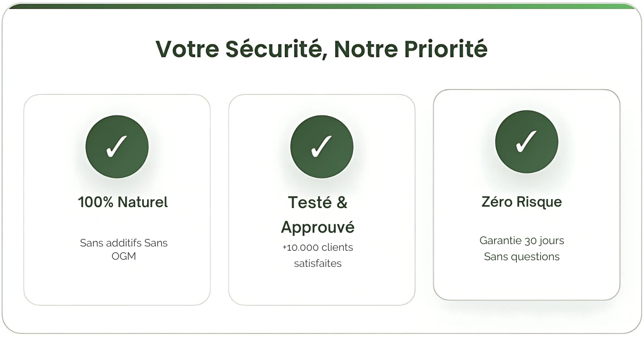
Task: Click the checkmark icon above 100% Naturel
Action: tap(117, 147)
